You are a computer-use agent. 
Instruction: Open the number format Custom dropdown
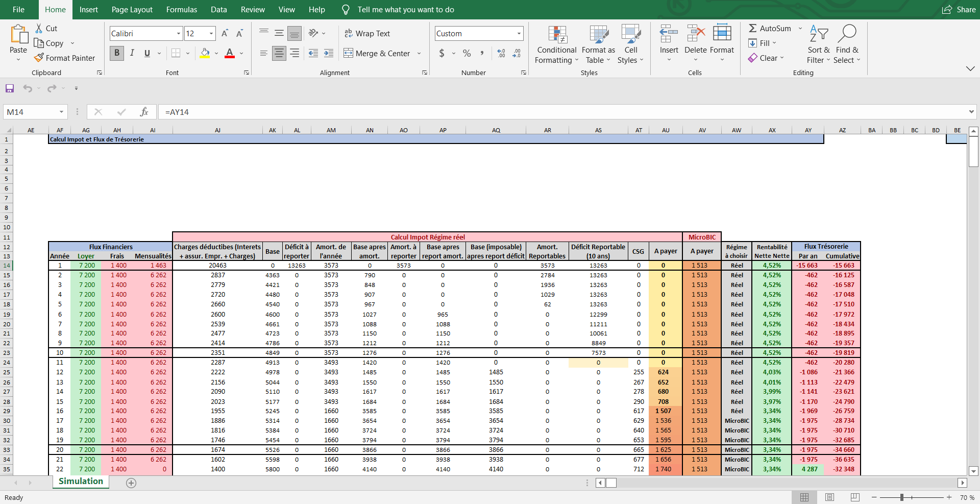519,34
